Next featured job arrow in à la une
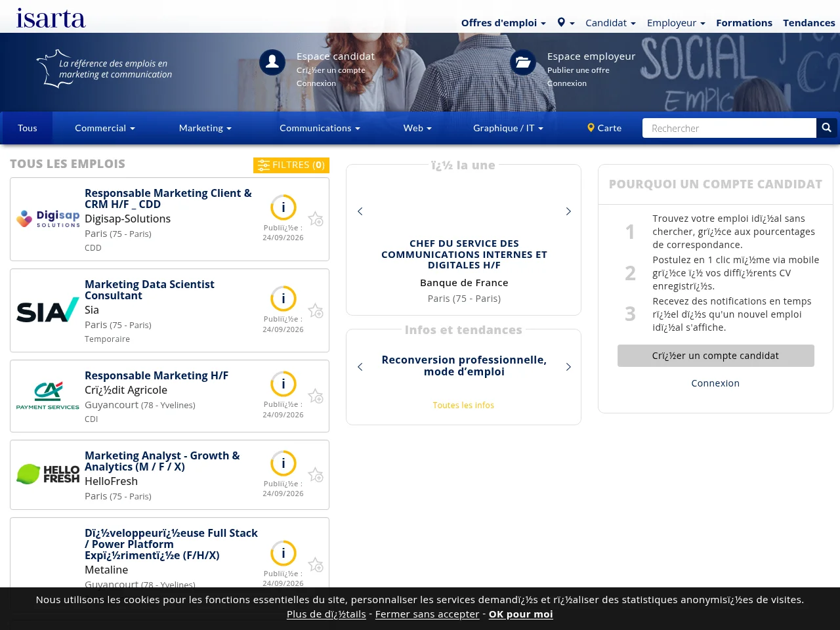 pos(568,211)
